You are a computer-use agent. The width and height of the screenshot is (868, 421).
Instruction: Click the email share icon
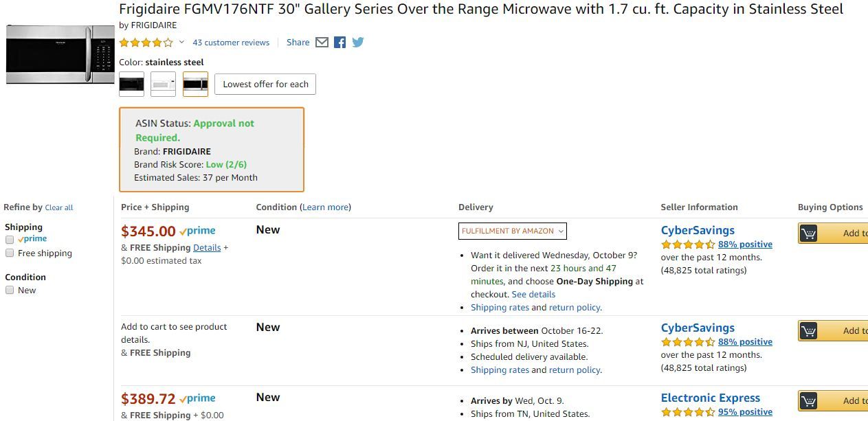[322, 42]
